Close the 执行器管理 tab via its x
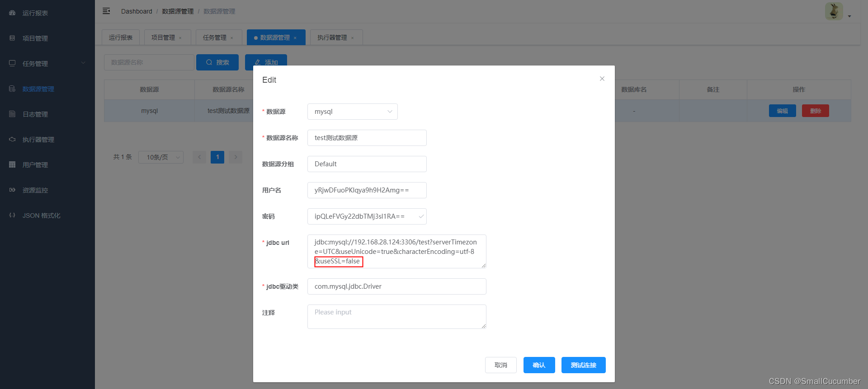 coord(353,38)
